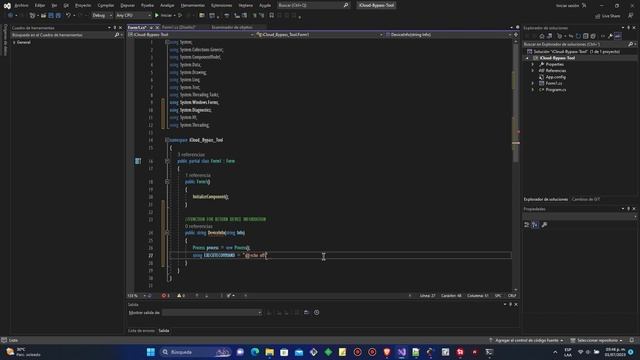Click the red errors indicator below the editor

tap(166, 296)
